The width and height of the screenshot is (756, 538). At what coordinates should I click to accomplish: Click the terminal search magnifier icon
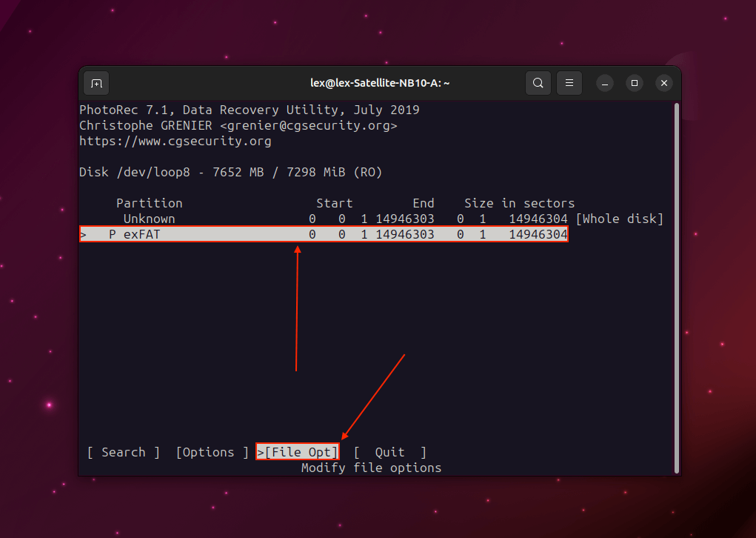coord(538,83)
